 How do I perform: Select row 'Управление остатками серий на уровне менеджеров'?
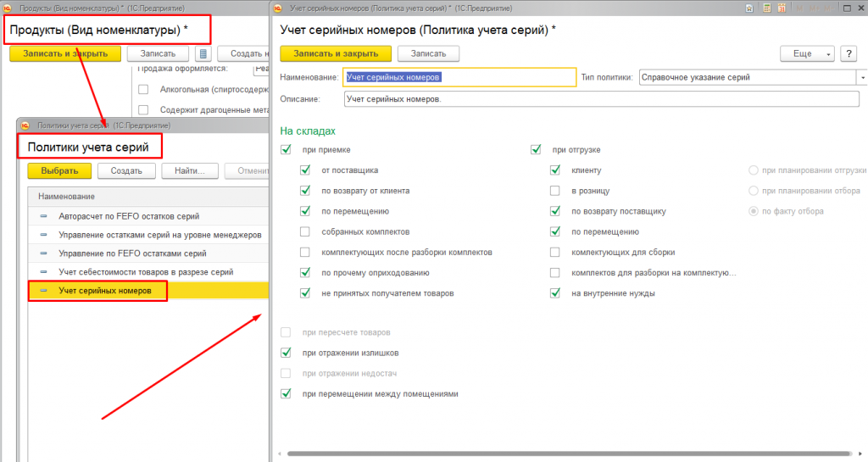148,235
